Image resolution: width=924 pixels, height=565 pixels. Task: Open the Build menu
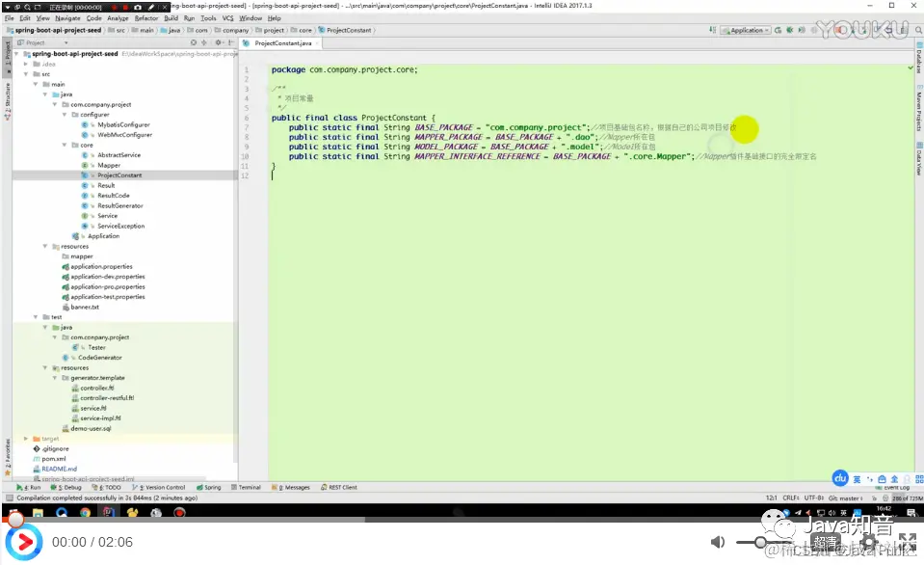pyautogui.click(x=171, y=18)
